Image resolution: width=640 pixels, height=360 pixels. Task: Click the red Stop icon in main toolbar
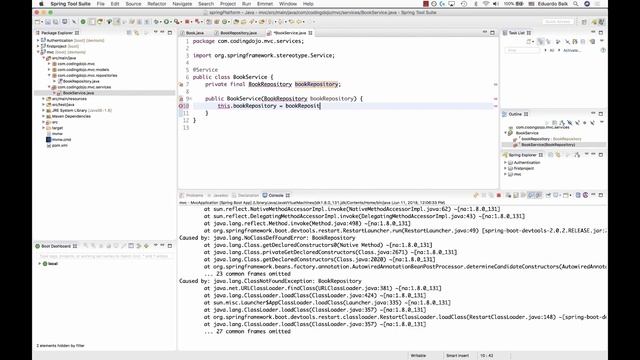(187, 22)
